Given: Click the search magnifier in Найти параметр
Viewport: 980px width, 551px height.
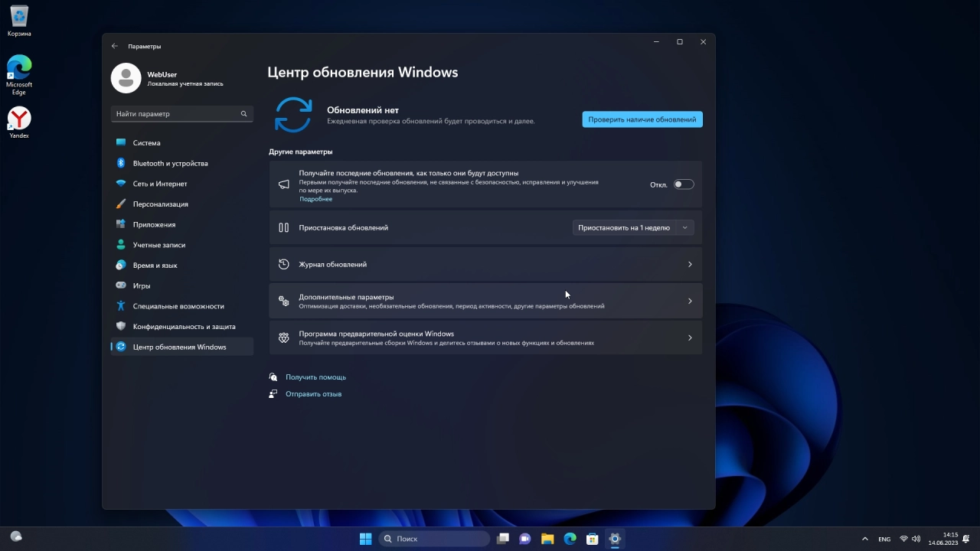Looking at the screenshot, I should click(x=244, y=113).
